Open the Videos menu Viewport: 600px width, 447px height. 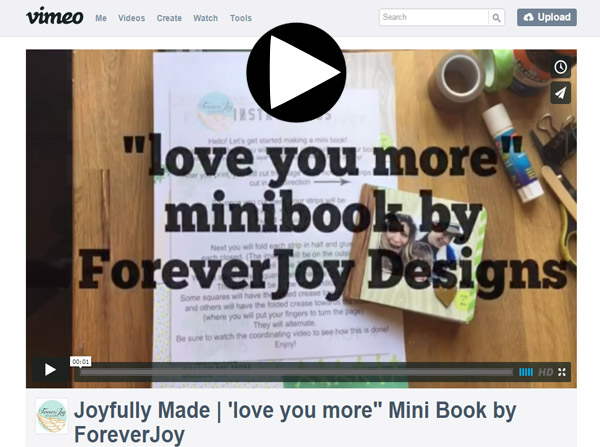(132, 18)
